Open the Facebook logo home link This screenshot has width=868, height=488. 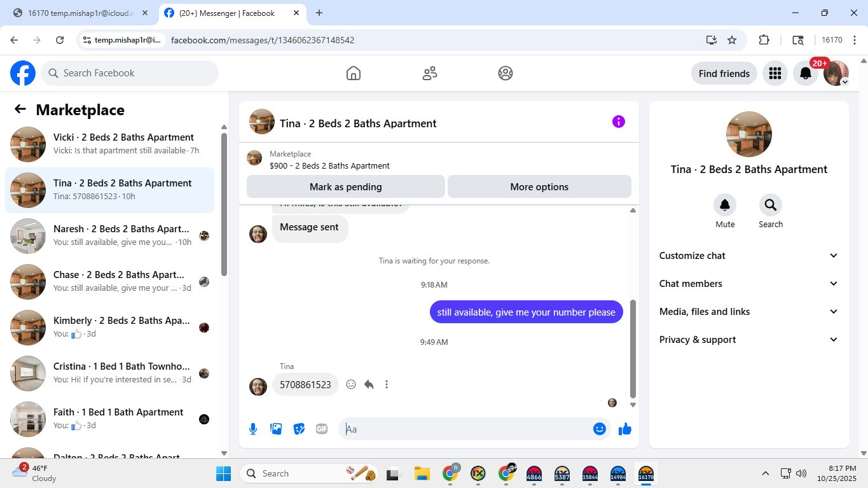pyautogui.click(x=23, y=73)
